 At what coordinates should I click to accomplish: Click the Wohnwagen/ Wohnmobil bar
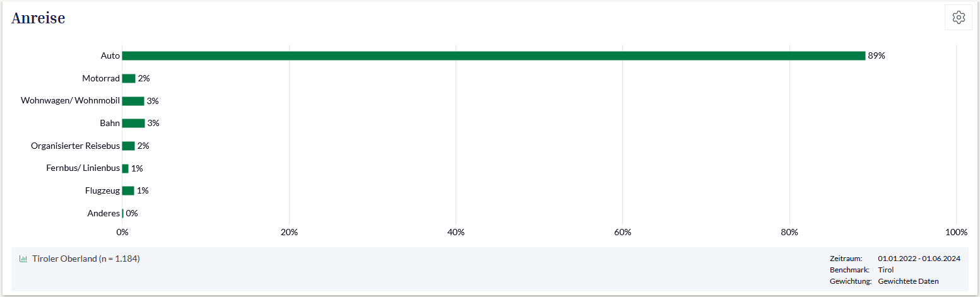coord(133,101)
